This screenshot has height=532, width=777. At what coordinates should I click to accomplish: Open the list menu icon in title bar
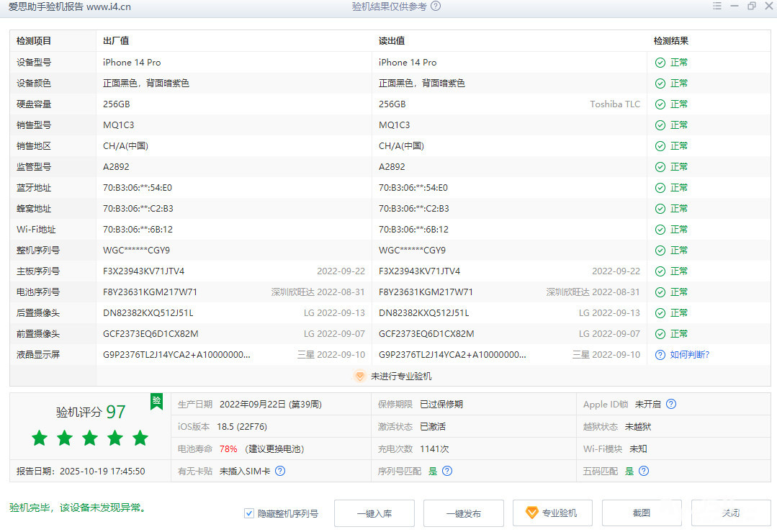[717, 6]
